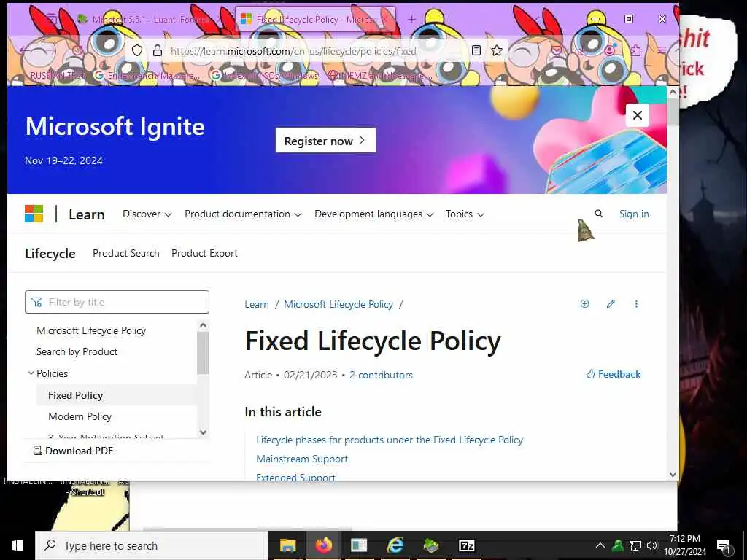
Task: Click the Pocket save icon in the toolbar
Action: pos(557,50)
